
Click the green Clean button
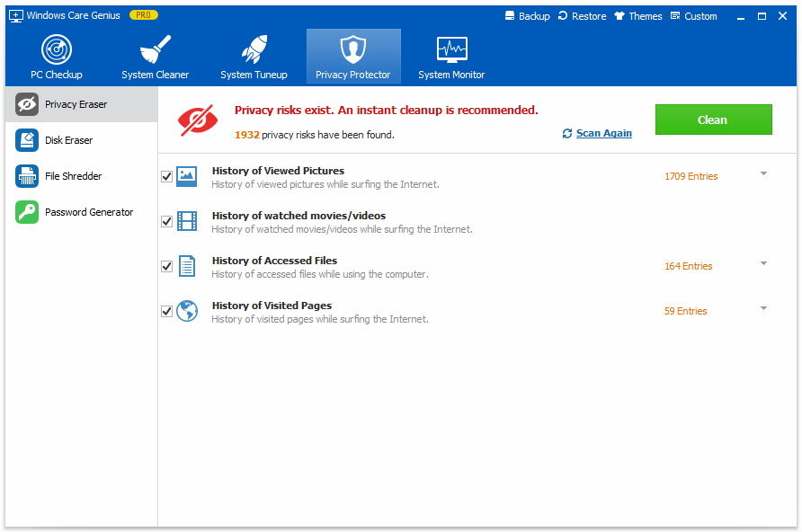714,120
